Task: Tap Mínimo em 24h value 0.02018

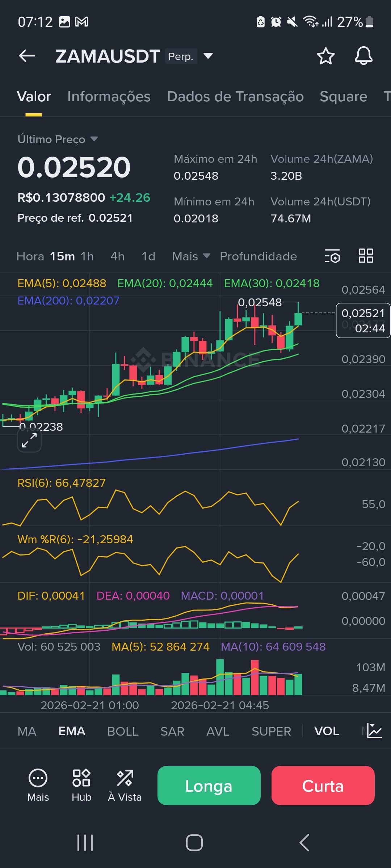Action: tap(196, 218)
